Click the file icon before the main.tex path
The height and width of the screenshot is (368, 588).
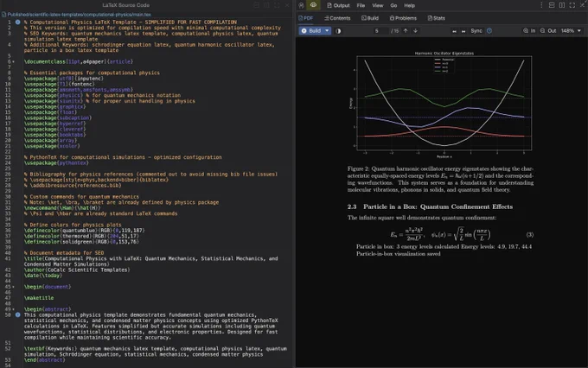pos(3,15)
